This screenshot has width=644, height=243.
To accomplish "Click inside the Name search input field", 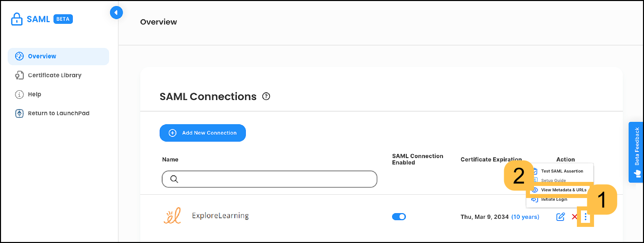I will coord(268,179).
